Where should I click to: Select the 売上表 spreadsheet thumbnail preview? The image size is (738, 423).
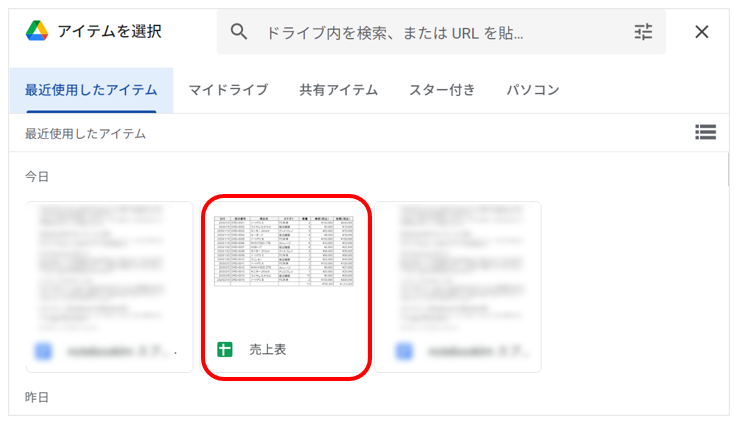coord(285,255)
